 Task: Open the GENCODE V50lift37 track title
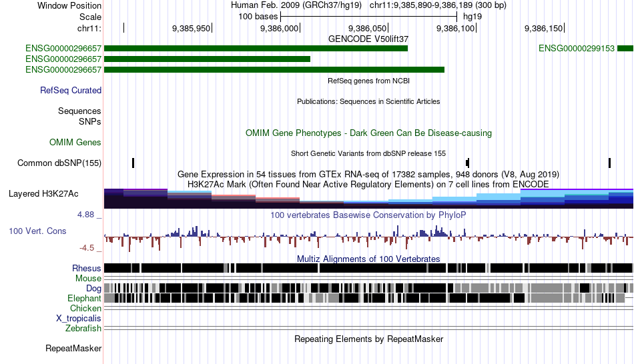368,39
